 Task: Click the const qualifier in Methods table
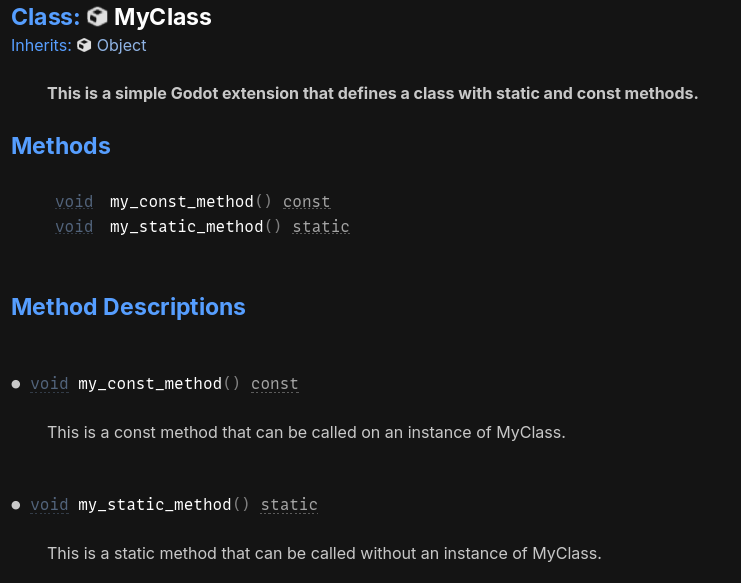(x=307, y=202)
